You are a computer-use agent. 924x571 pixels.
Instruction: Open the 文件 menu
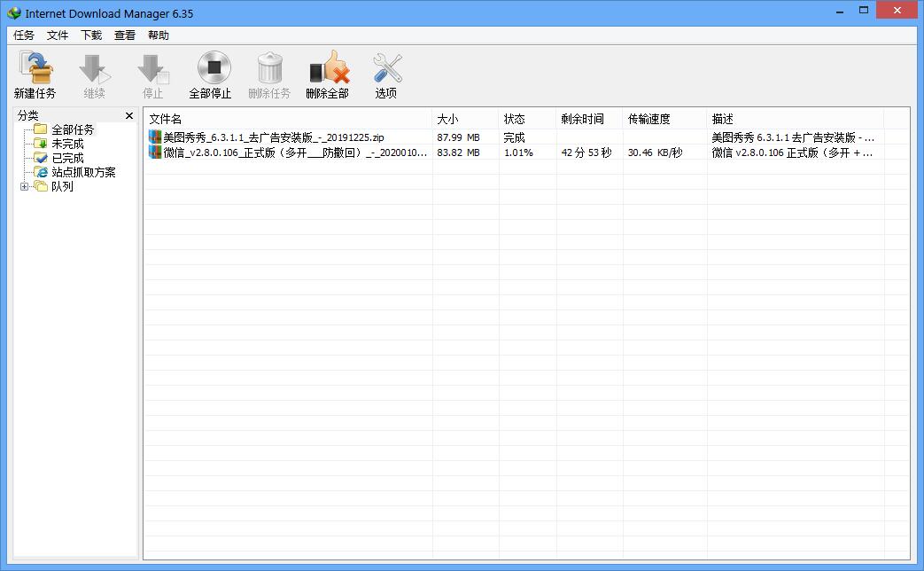[58, 35]
